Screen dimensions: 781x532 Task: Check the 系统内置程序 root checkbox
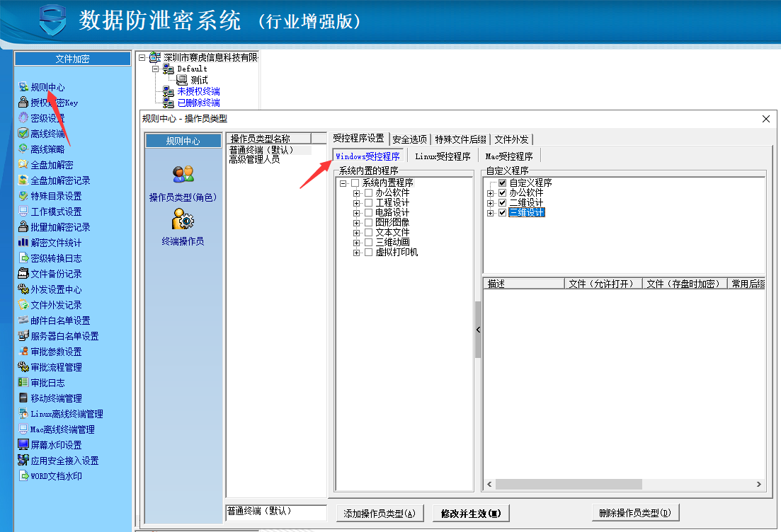(x=355, y=183)
